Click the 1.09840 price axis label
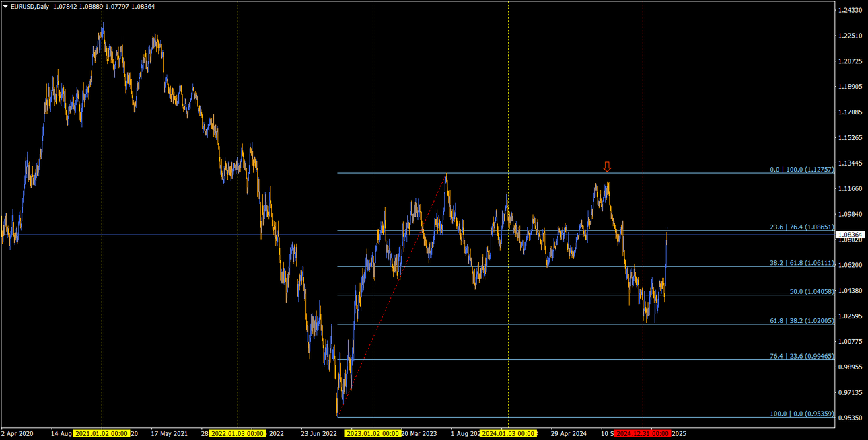This screenshot has height=440, width=868. point(851,215)
